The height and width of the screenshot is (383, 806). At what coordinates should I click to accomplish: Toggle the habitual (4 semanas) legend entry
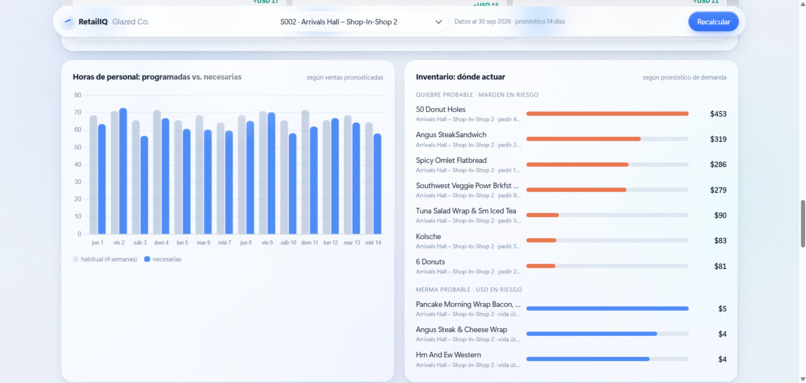tap(105, 259)
